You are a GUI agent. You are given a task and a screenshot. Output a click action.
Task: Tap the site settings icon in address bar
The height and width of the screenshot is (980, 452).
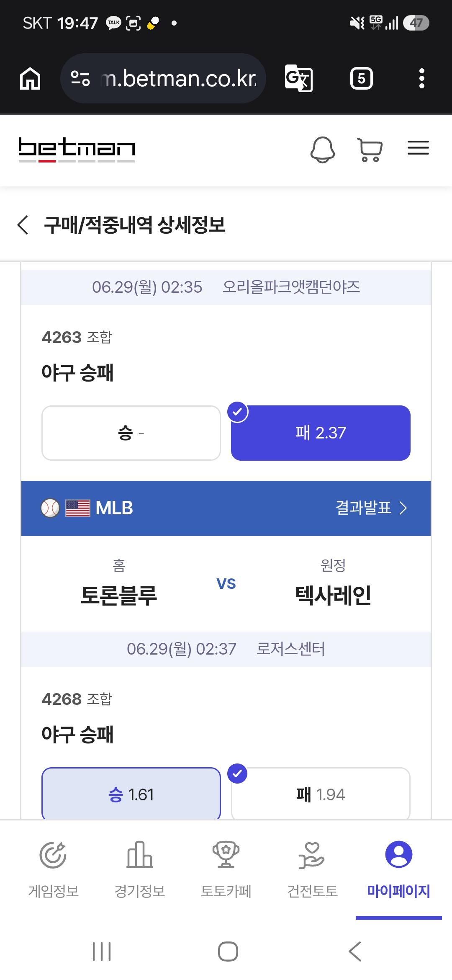(80, 78)
